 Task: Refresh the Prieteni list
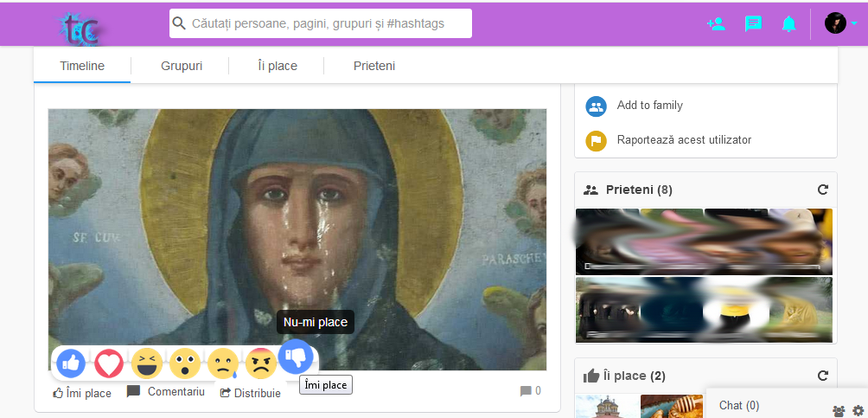pos(822,190)
